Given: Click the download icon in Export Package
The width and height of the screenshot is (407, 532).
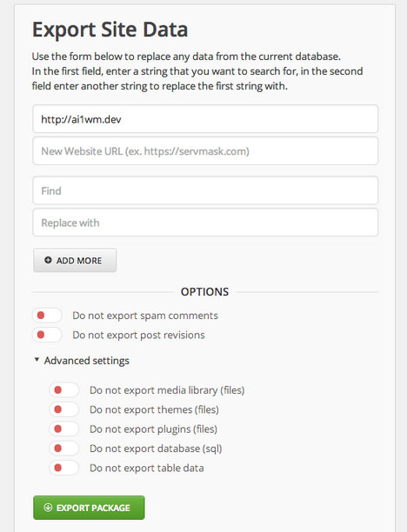Looking at the screenshot, I should (48, 508).
